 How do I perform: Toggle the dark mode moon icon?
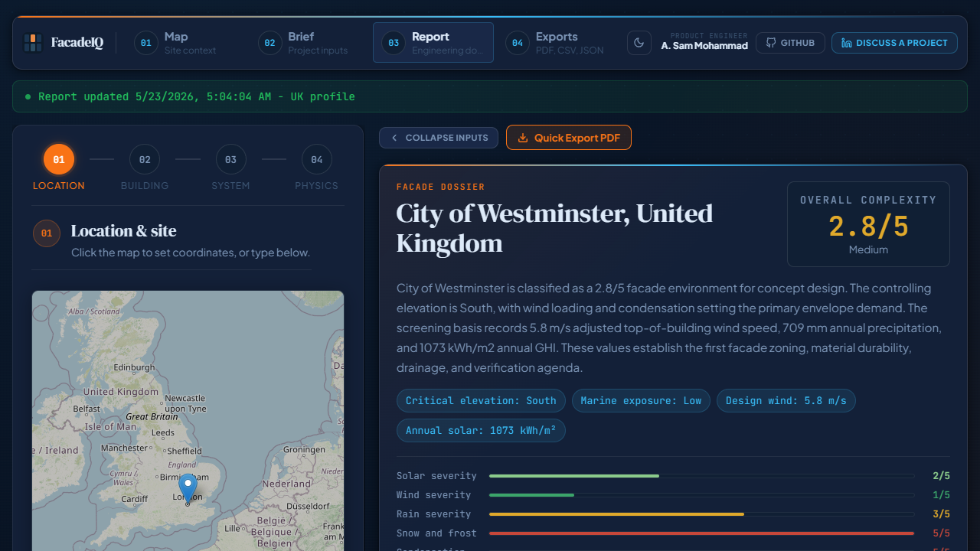(639, 43)
